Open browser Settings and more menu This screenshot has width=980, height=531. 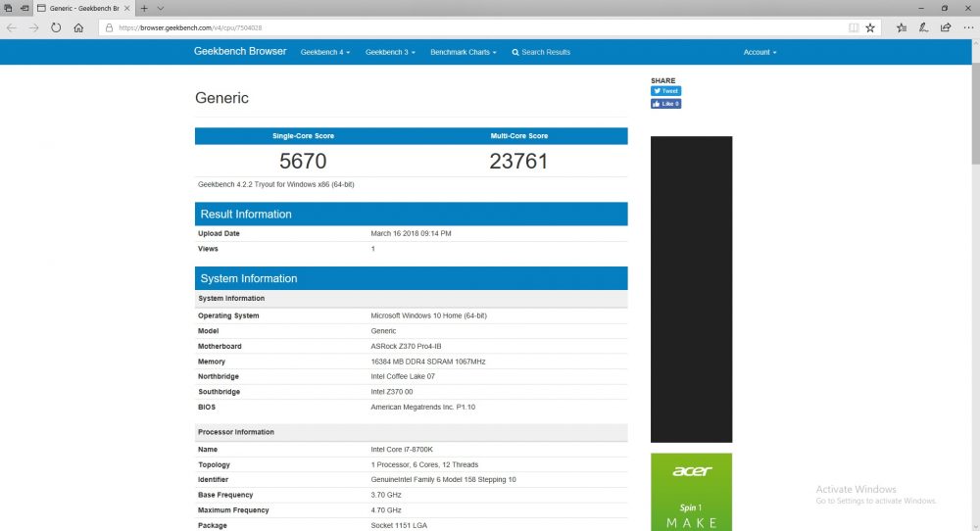coord(968,27)
